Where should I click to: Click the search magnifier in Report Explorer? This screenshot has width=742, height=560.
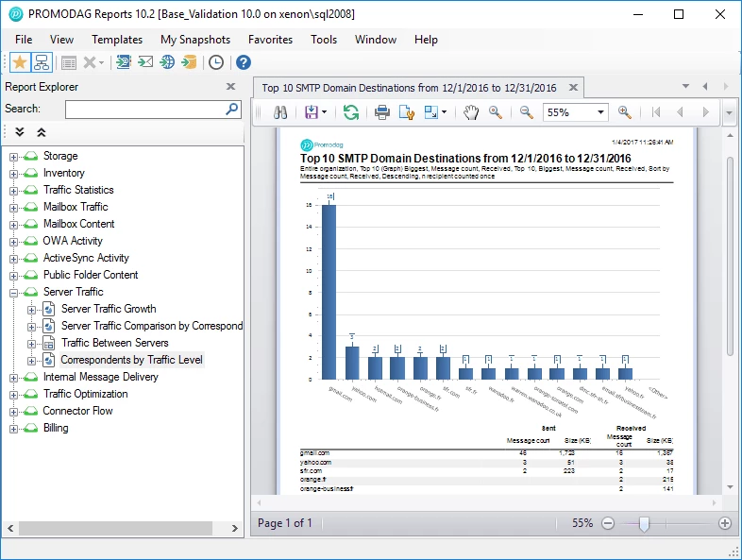pos(232,110)
